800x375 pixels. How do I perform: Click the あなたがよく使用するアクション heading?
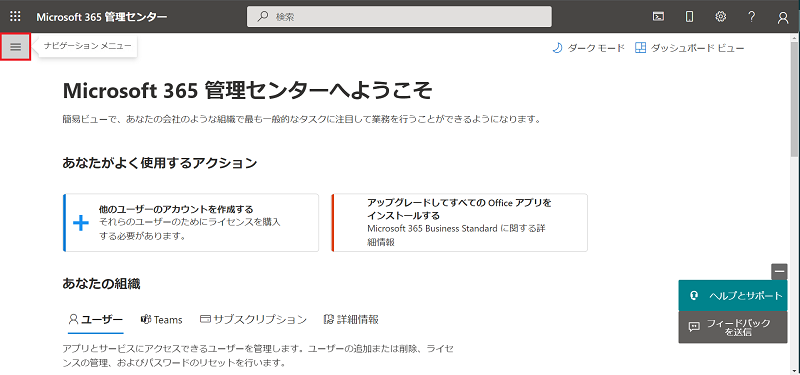[160, 163]
